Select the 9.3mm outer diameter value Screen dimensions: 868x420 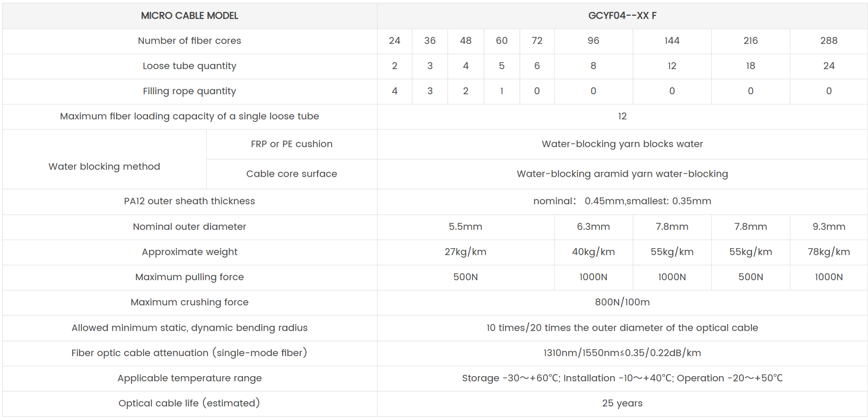click(828, 227)
